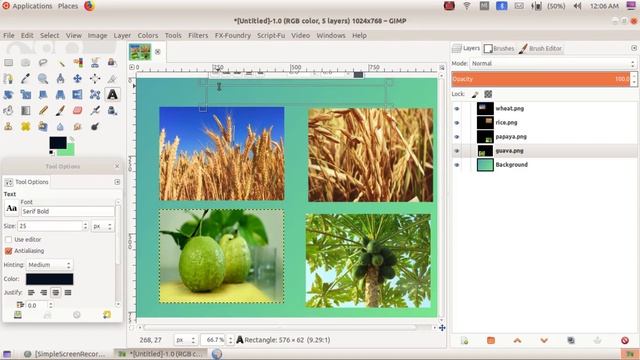The image size is (640, 360).
Task: Open the status bar px unit dropdown
Action: pyautogui.click(x=185, y=340)
